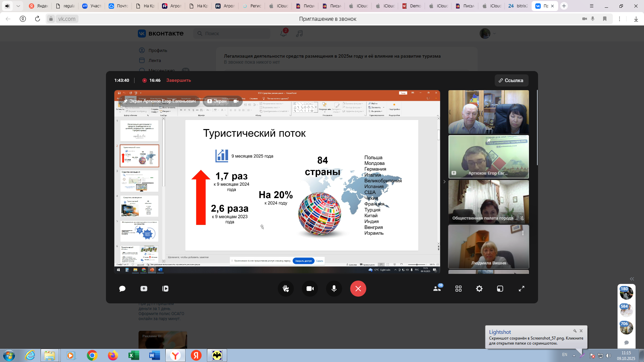Toggle the camera on or off

[310, 289]
